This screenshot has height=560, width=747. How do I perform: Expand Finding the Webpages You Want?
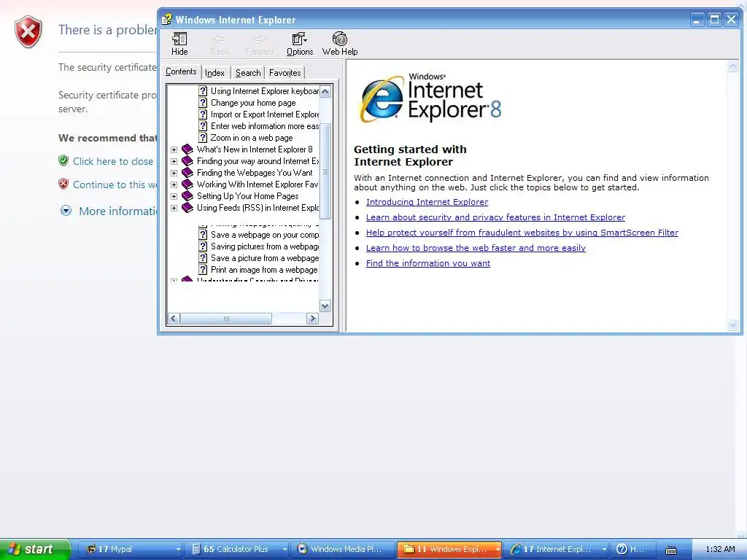coord(174,173)
